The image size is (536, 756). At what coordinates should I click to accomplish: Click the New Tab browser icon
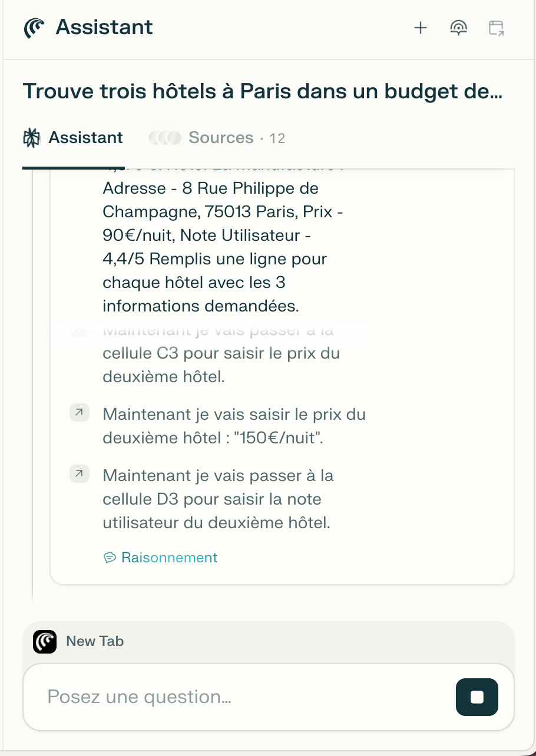tap(45, 642)
